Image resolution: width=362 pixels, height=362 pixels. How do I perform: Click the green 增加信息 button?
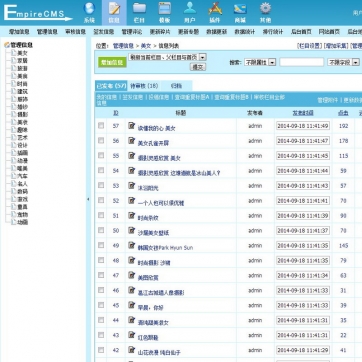(112, 62)
